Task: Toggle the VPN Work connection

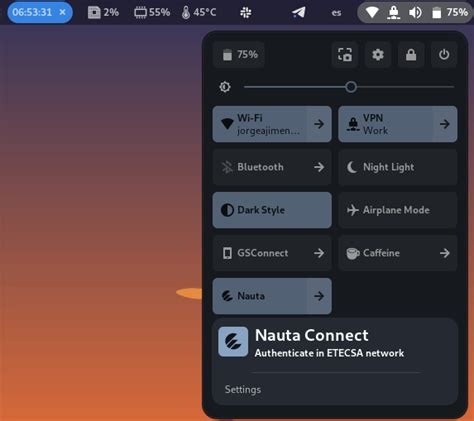Action: (x=386, y=124)
